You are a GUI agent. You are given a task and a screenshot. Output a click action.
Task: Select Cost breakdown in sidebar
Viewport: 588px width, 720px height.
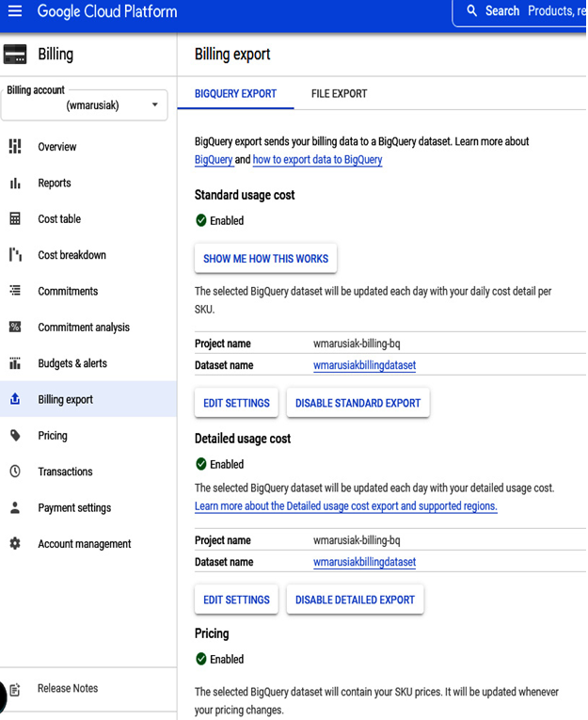tap(88, 255)
